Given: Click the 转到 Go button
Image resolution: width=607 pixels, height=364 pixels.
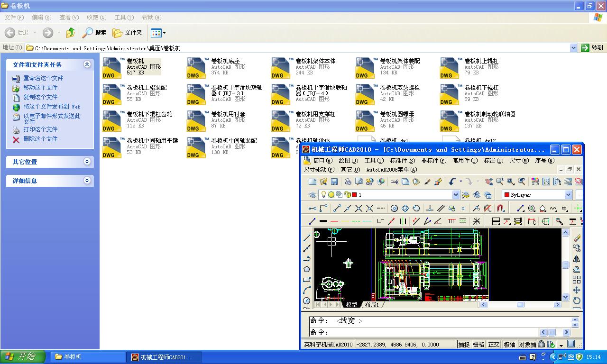Looking at the screenshot, I should tap(592, 48).
